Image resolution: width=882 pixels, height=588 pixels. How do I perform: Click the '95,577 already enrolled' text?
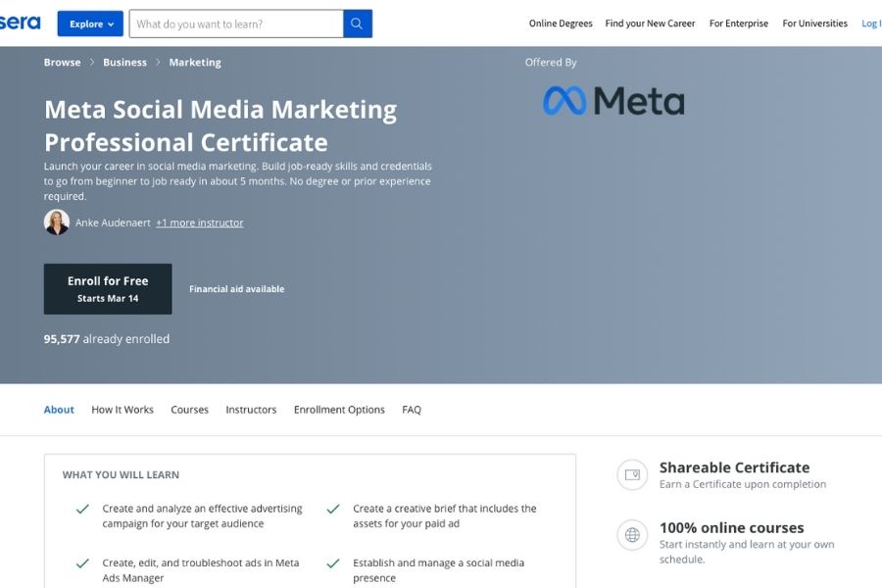pos(106,339)
